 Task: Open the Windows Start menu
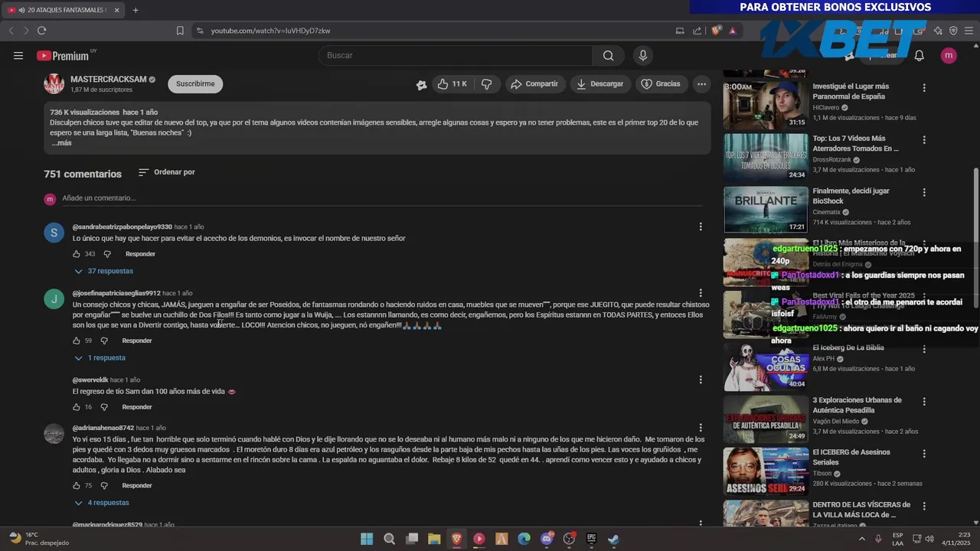(x=367, y=539)
